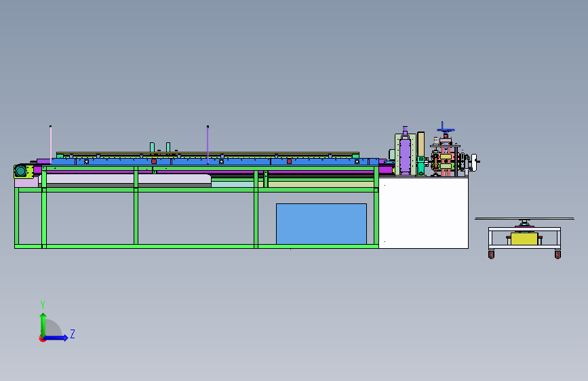The image size is (588, 381).
Task: Select the purple vertical rod mid-conveyor
Action: (x=208, y=144)
